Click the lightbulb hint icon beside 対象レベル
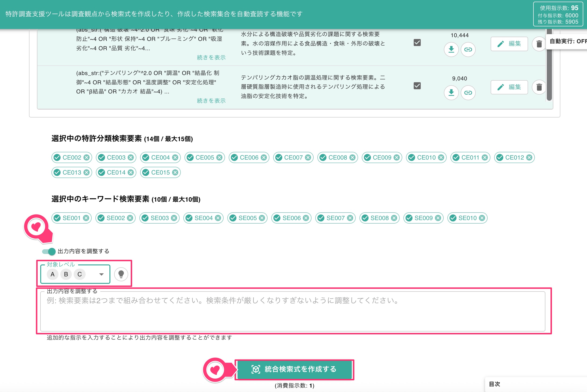The width and height of the screenshot is (587, 392). tap(121, 274)
